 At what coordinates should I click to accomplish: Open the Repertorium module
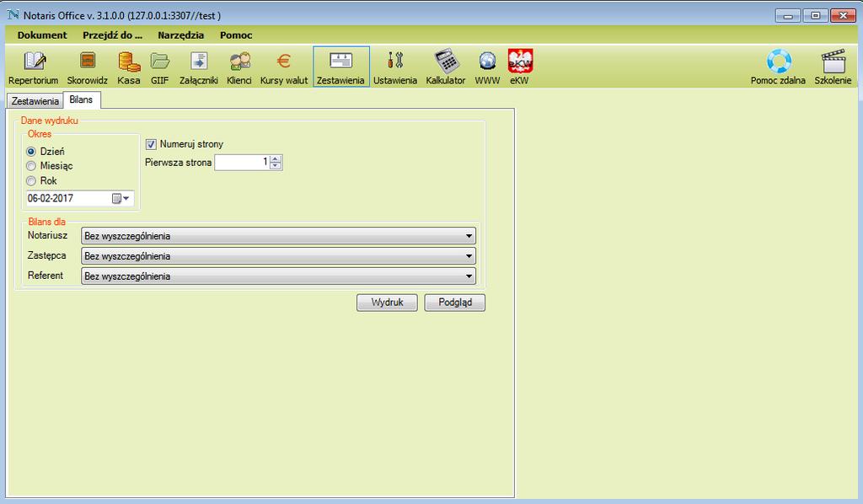34,67
